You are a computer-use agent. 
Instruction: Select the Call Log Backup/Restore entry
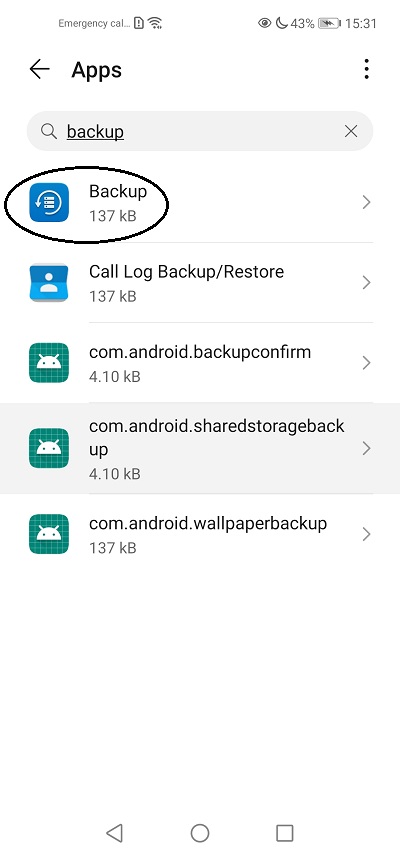[x=200, y=282]
